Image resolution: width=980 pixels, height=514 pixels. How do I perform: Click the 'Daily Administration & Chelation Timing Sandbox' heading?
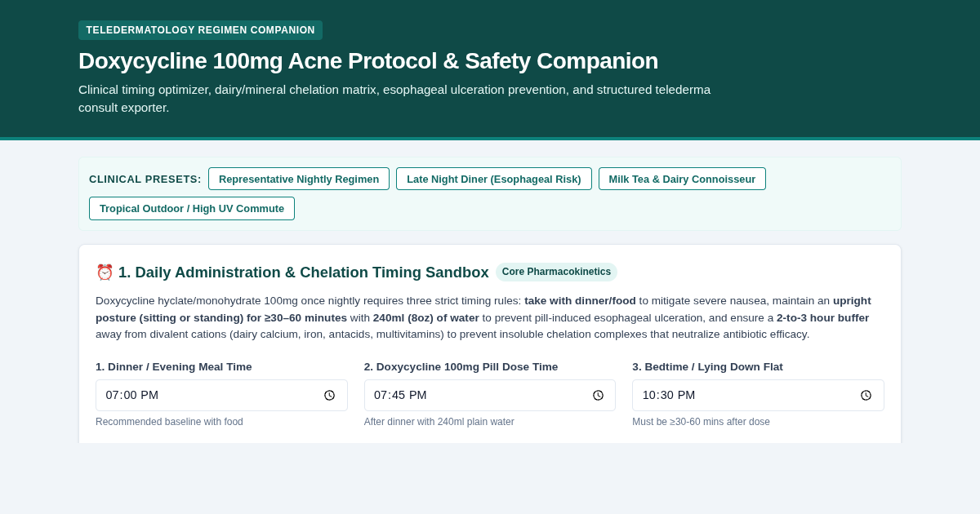(x=304, y=273)
